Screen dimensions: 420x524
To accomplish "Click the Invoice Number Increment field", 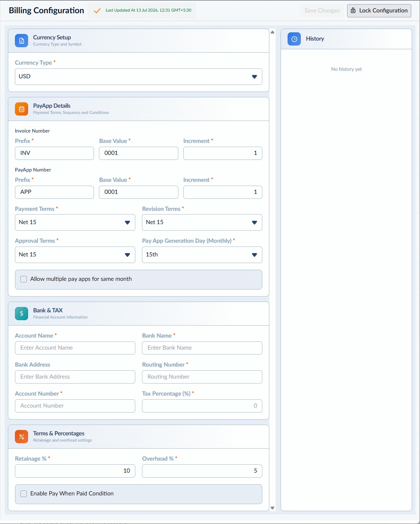I will [x=223, y=153].
